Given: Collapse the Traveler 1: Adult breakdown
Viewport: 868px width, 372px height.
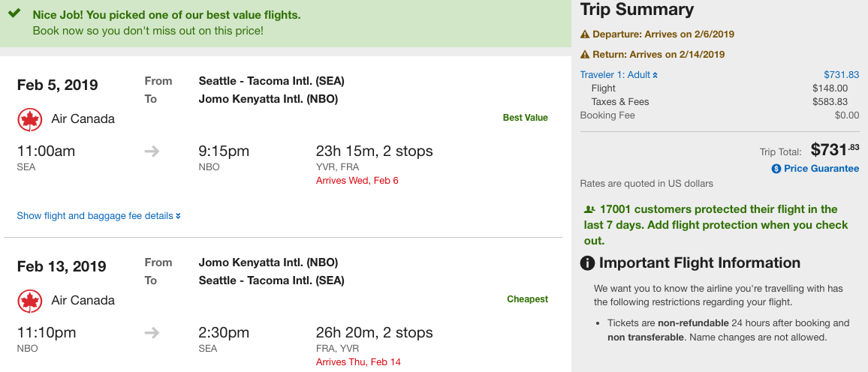Looking at the screenshot, I should 619,74.
